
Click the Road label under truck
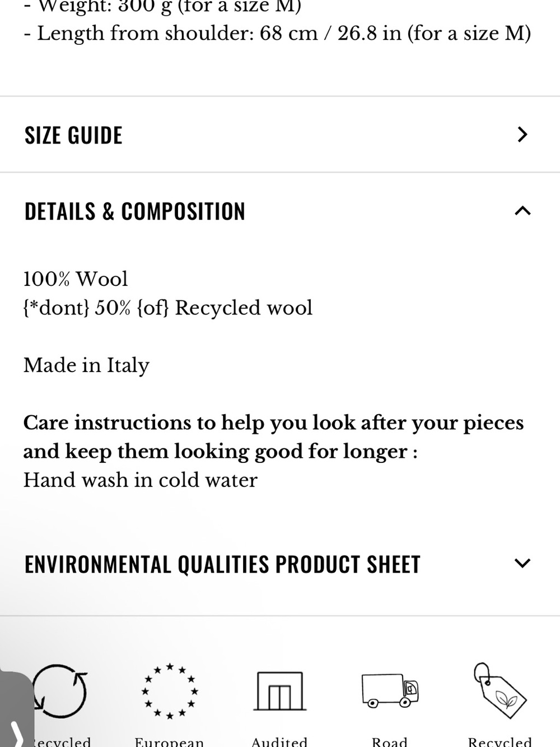click(390, 741)
